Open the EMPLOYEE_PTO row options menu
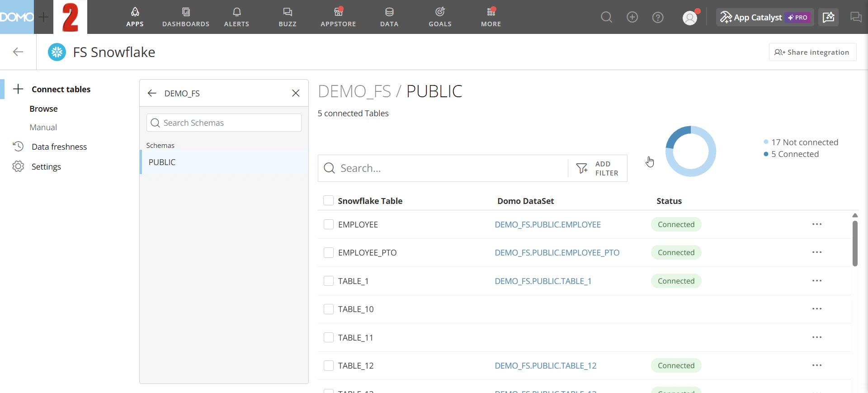 point(817,252)
